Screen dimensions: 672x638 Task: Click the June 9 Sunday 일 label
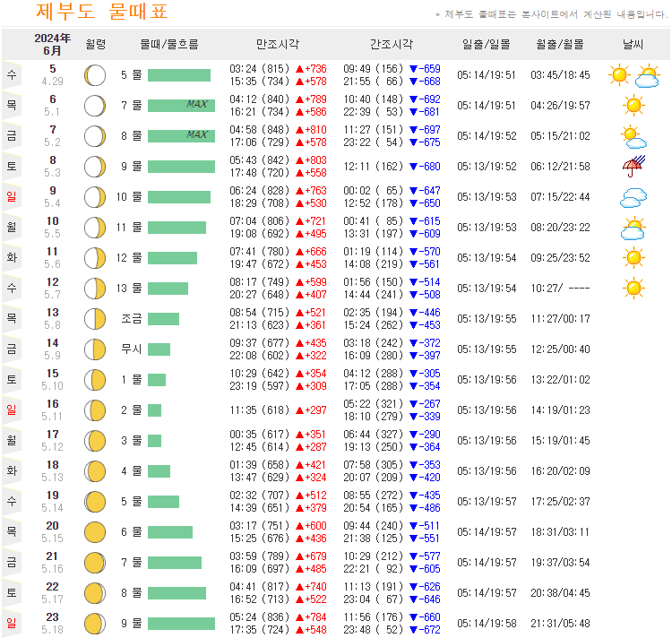point(12,196)
